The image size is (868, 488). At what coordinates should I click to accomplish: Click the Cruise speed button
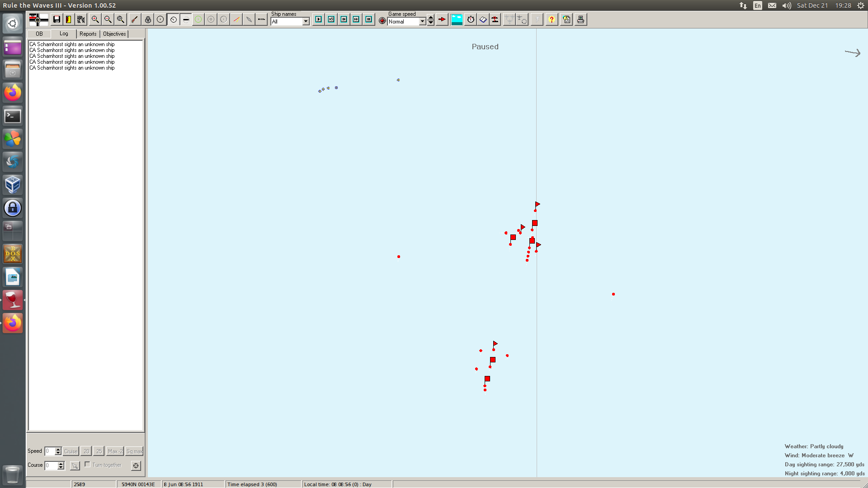71,451
